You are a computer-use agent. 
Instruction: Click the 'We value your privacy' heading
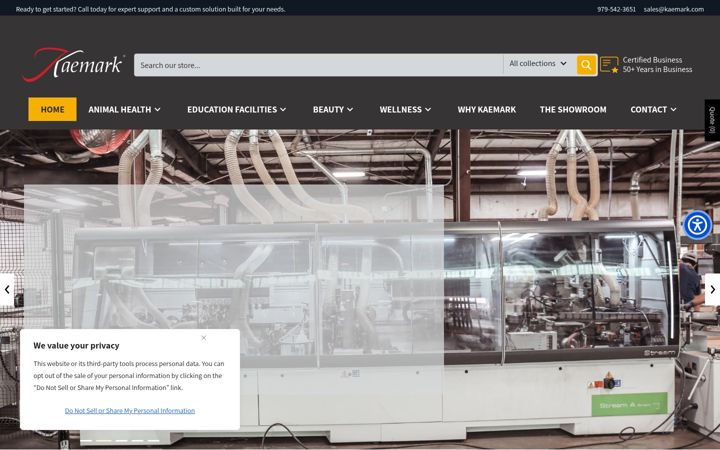pos(76,345)
